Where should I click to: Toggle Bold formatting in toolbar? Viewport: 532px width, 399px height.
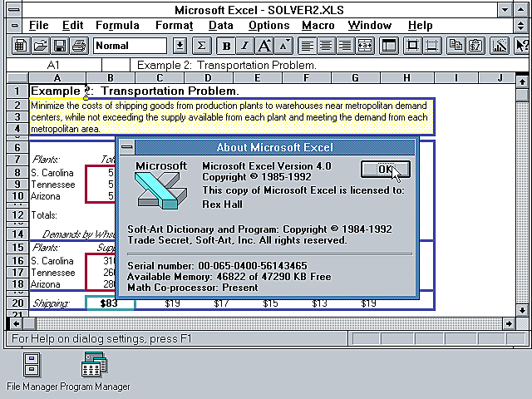pyautogui.click(x=226, y=46)
